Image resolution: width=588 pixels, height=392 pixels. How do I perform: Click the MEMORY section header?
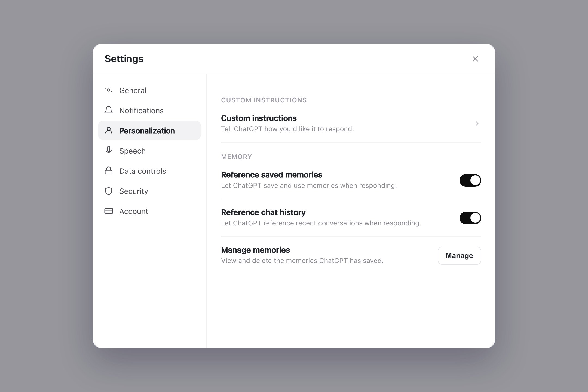pyautogui.click(x=236, y=157)
